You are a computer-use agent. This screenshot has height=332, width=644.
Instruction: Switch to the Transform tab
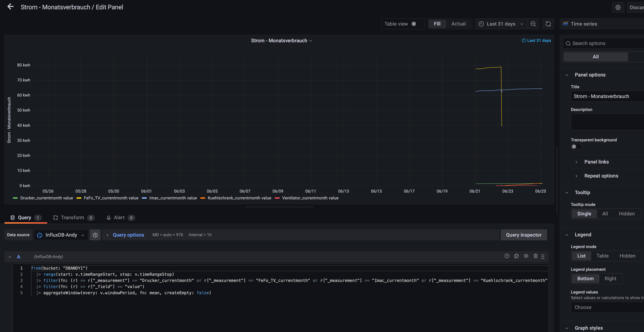coord(73,217)
